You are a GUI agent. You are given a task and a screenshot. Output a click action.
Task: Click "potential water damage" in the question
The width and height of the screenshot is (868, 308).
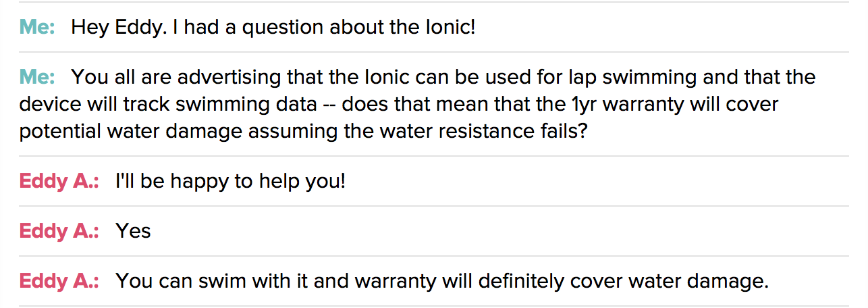point(130,132)
